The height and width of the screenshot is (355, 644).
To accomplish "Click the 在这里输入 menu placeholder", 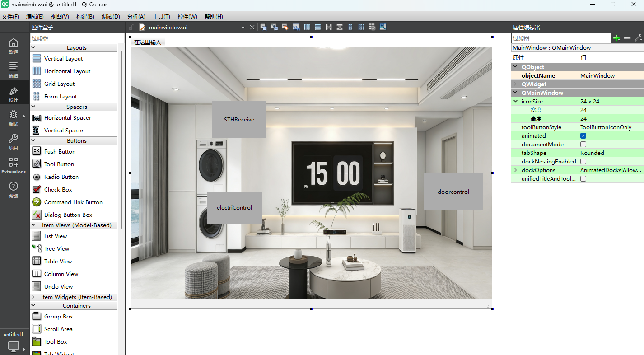I will (147, 42).
